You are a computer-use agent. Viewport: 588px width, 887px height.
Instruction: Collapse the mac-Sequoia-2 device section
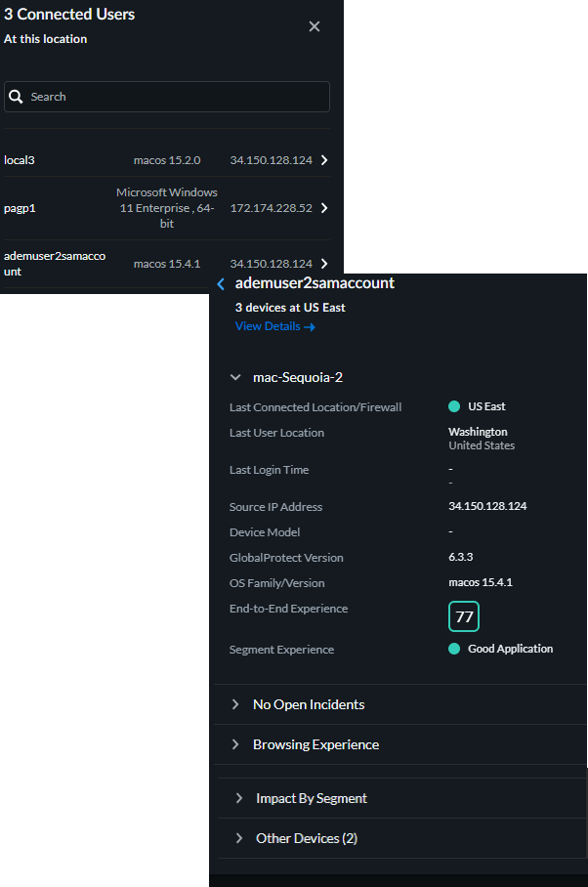pyautogui.click(x=235, y=377)
